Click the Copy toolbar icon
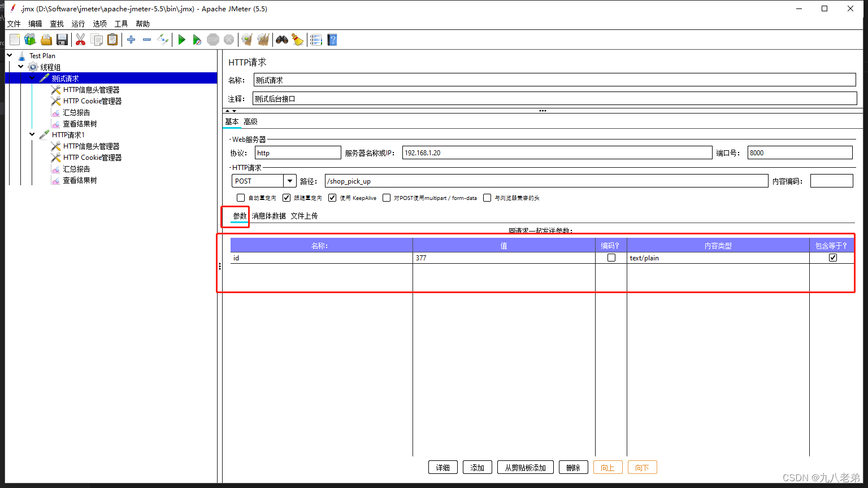 click(97, 40)
